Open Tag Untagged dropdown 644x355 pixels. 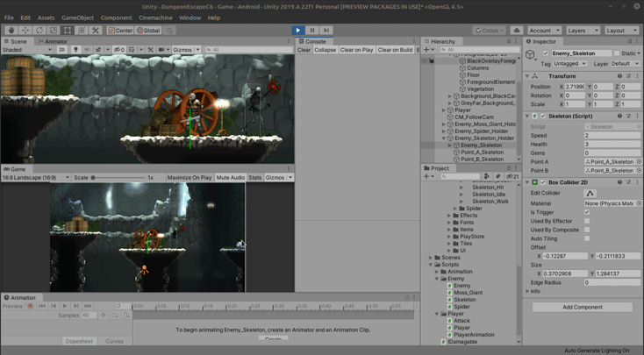(570, 64)
